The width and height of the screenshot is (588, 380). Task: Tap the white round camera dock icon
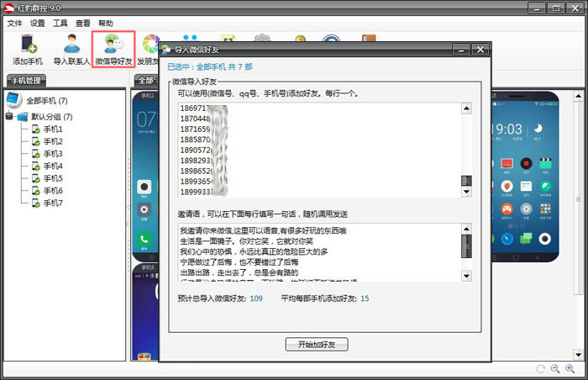(x=545, y=239)
